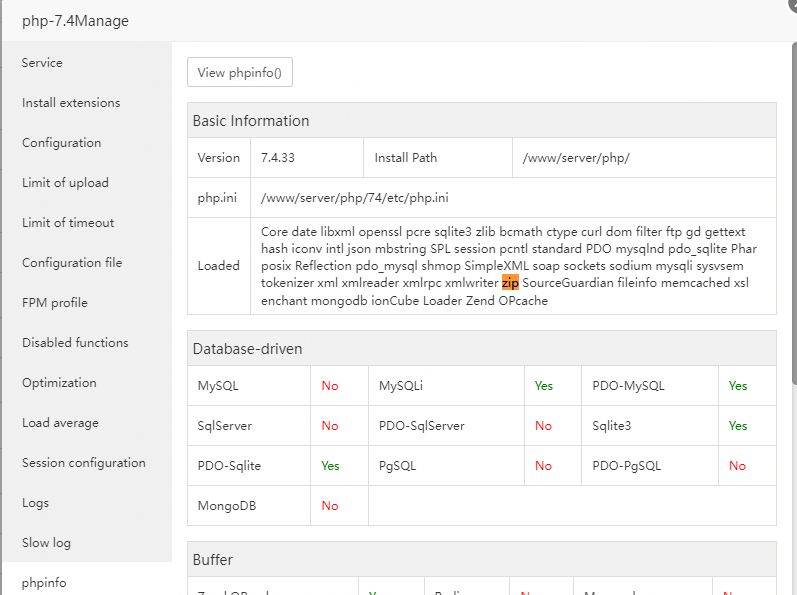The height and width of the screenshot is (595, 797).
Task: Click the vertical scrollbar on the right
Action: [793, 200]
